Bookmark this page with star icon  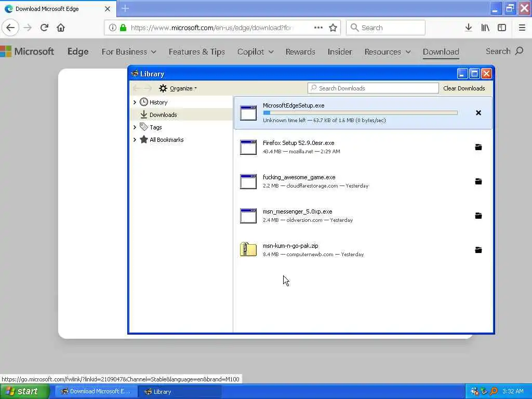coord(333,28)
